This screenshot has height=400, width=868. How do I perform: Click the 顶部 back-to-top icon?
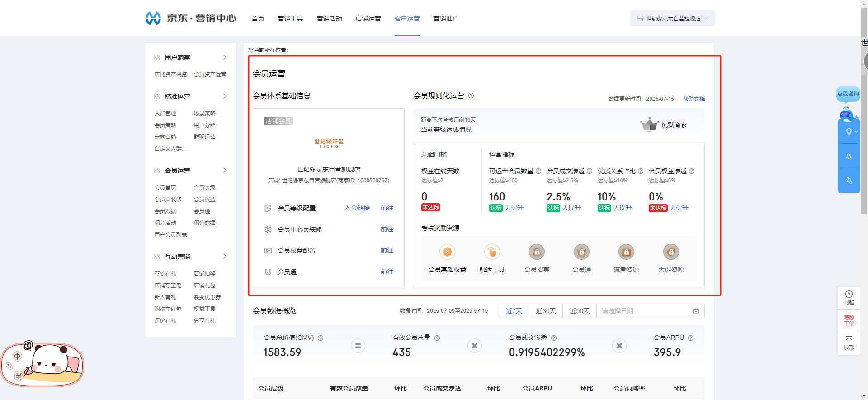tap(849, 343)
